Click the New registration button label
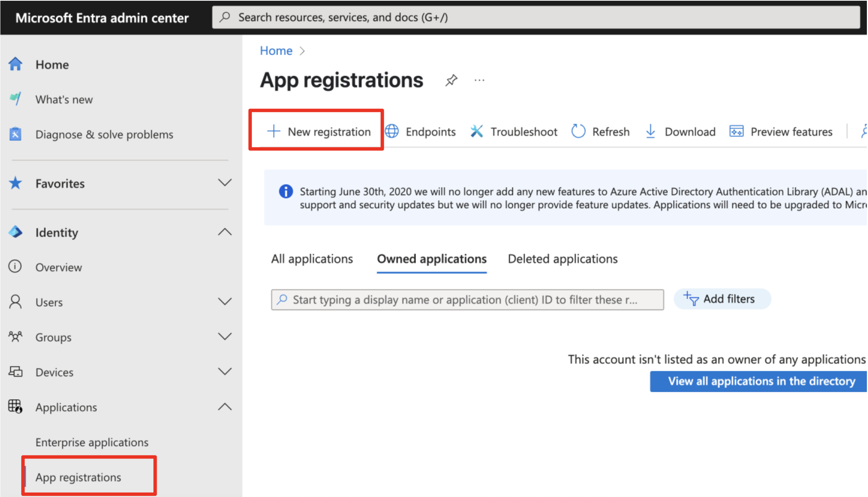This screenshot has height=497, width=868. pyautogui.click(x=329, y=132)
